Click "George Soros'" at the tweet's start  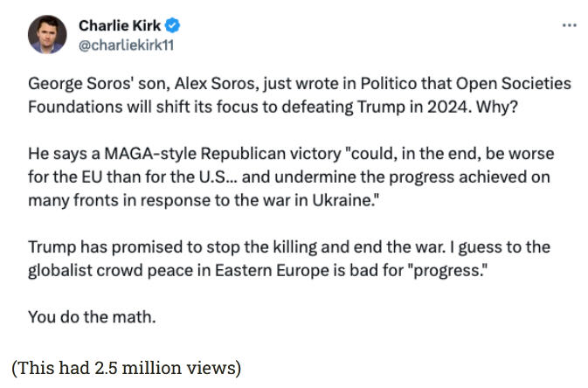(x=73, y=85)
